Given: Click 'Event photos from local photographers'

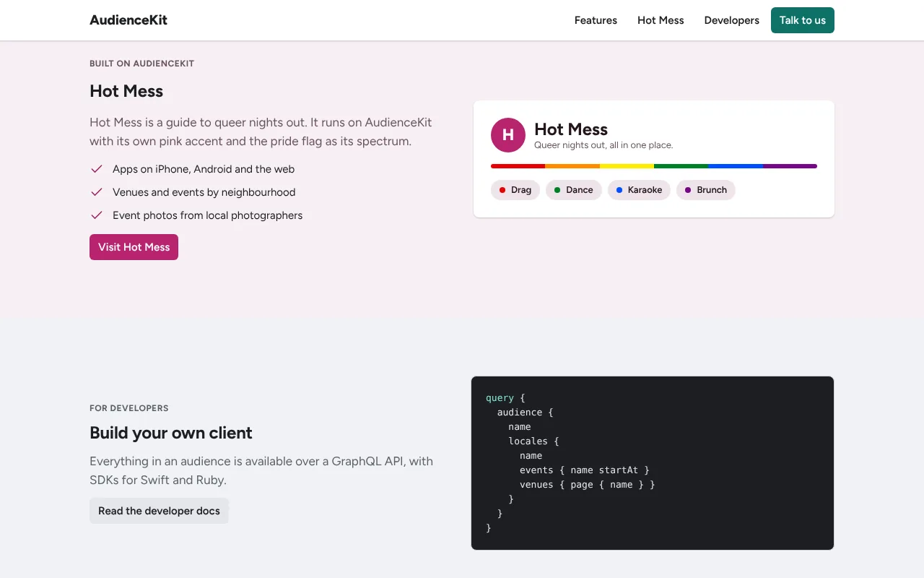Looking at the screenshot, I should pos(208,215).
